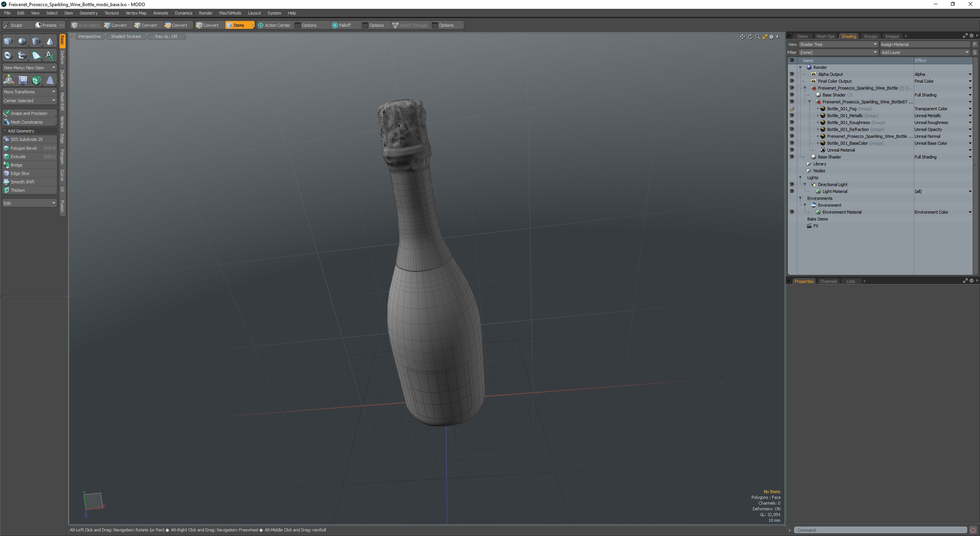Click SDS Subdivide 2X tool

tap(29, 139)
